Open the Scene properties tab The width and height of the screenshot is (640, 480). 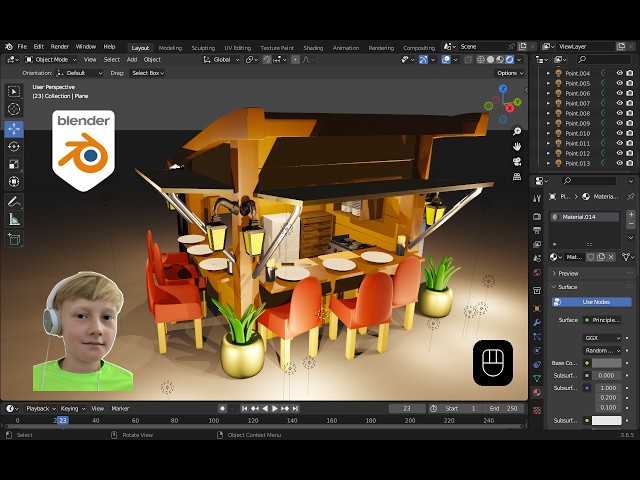click(537, 258)
